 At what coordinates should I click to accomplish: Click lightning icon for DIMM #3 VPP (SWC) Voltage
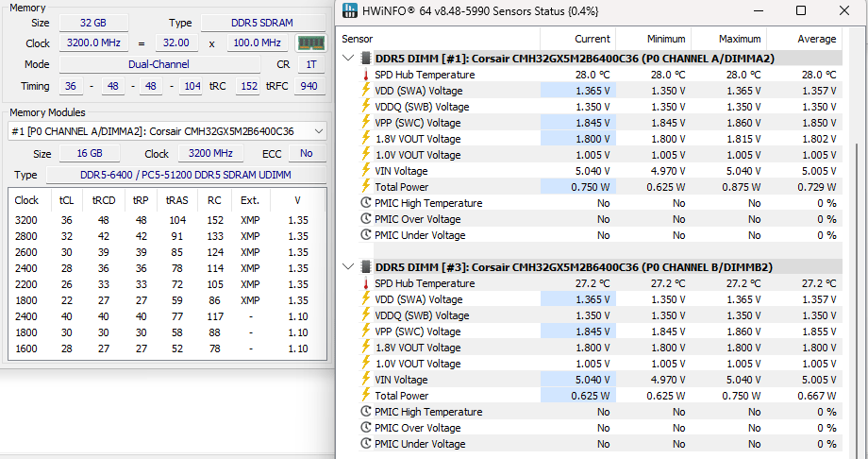point(366,331)
